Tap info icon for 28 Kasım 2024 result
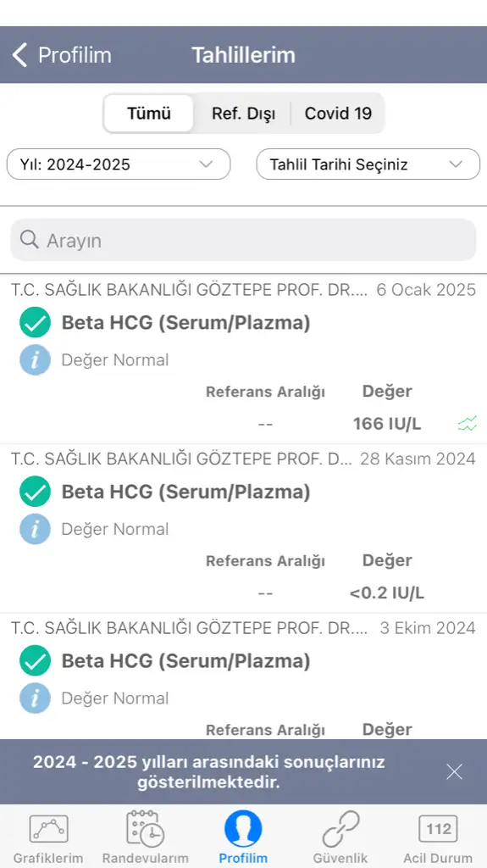 pos(35,529)
